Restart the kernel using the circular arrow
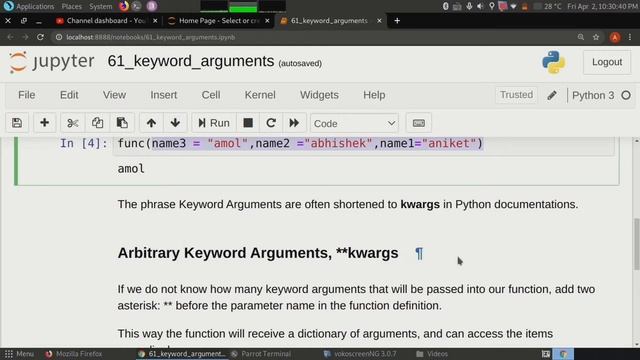640x360 pixels. click(271, 123)
